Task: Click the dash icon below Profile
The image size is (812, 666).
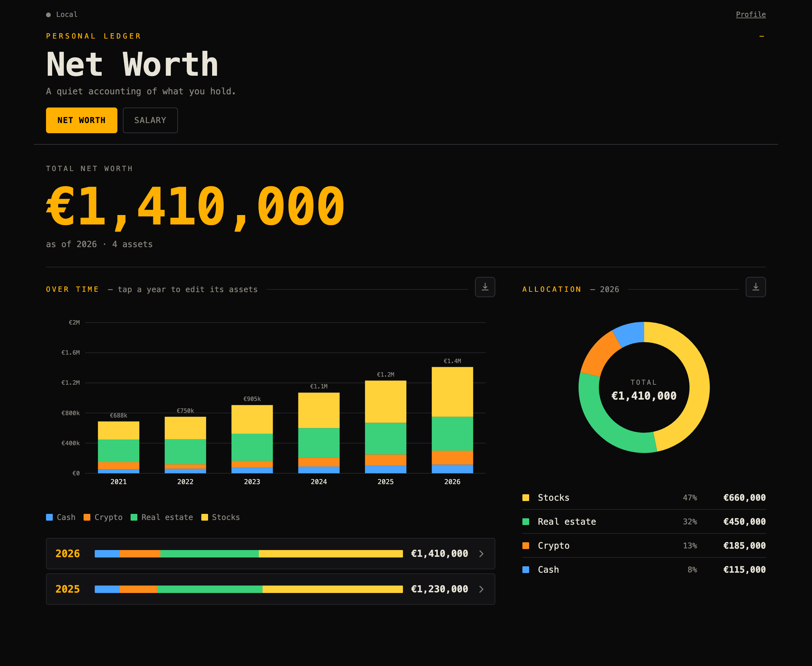Action: pyautogui.click(x=762, y=36)
